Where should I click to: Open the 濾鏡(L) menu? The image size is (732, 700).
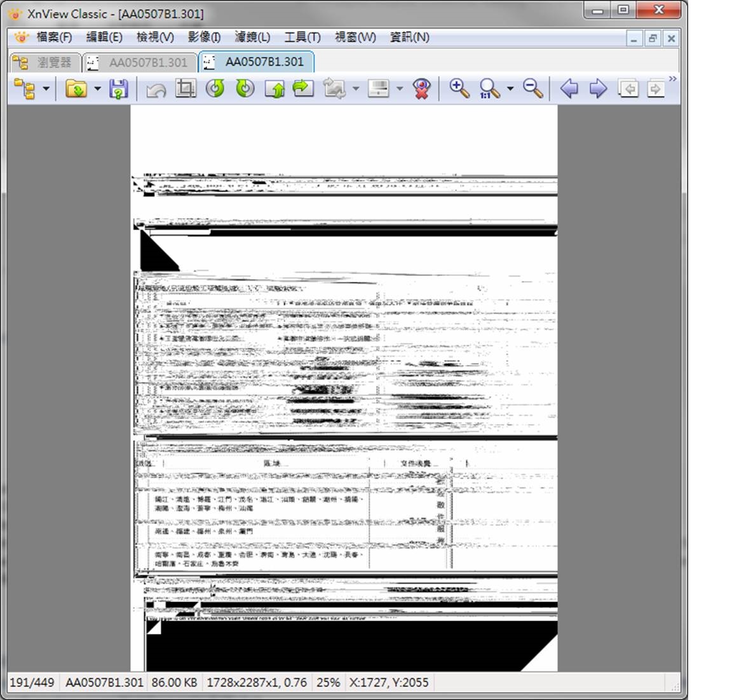[252, 38]
